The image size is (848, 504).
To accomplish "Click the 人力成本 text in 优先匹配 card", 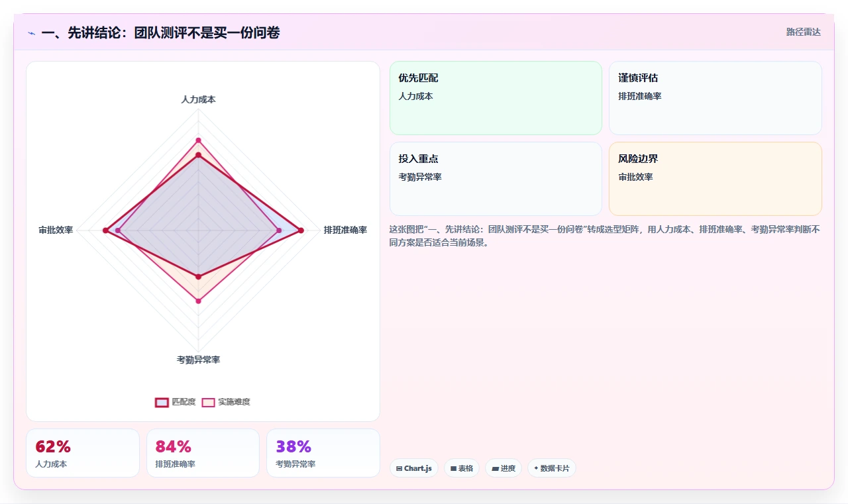I will (x=415, y=97).
